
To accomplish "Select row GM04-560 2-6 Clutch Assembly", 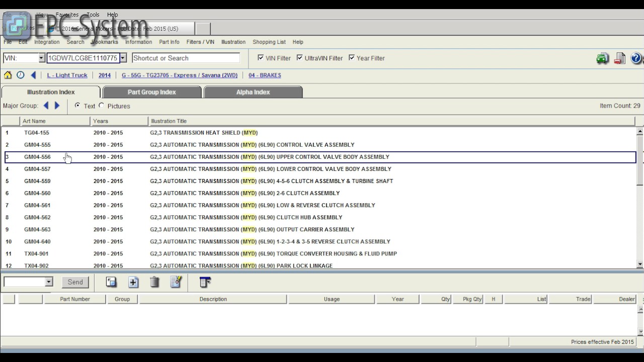I will click(x=320, y=193).
